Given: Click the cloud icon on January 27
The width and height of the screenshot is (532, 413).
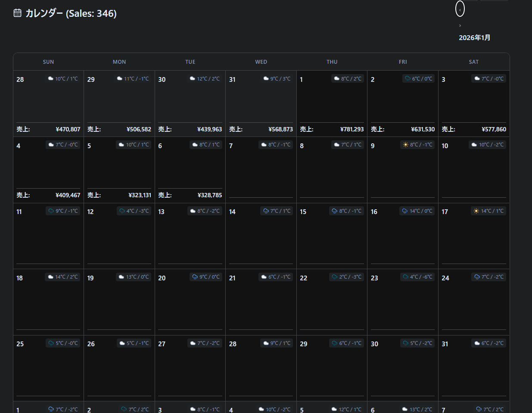Looking at the screenshot, I should [193, 343].
